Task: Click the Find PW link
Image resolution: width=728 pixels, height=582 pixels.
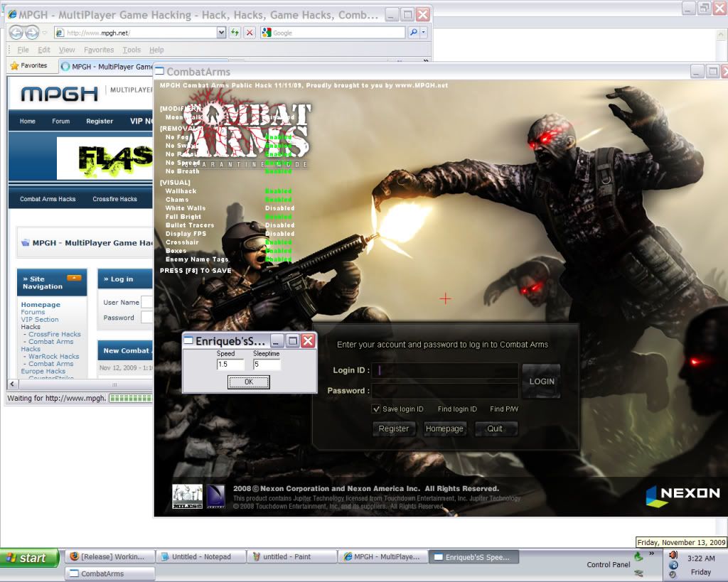Action: (x=504, y=409)
